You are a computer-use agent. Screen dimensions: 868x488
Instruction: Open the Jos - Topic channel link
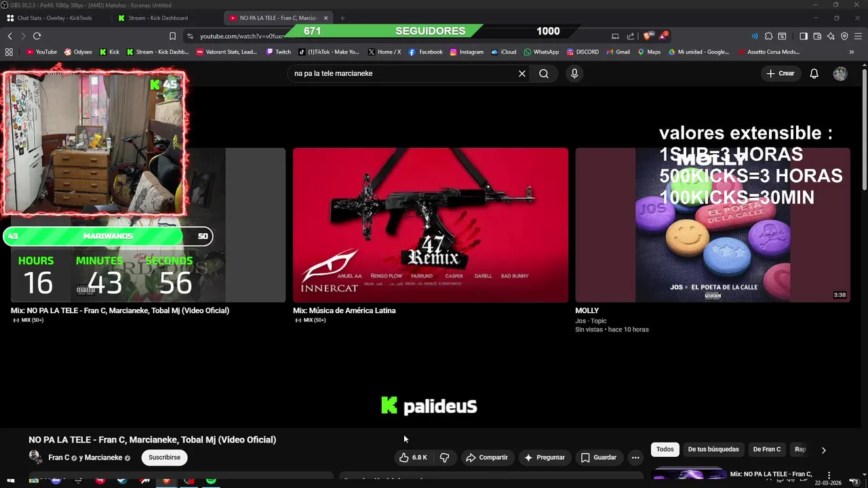click(x=591, y=321)
